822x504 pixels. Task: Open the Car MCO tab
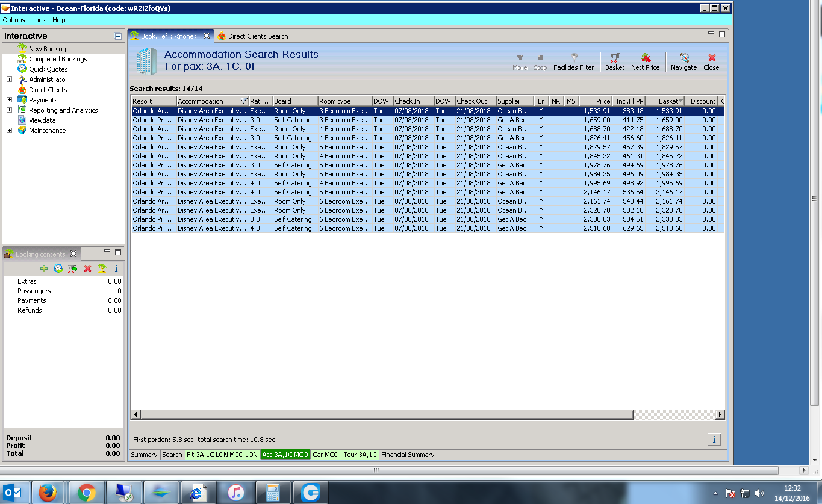point(326,455)
